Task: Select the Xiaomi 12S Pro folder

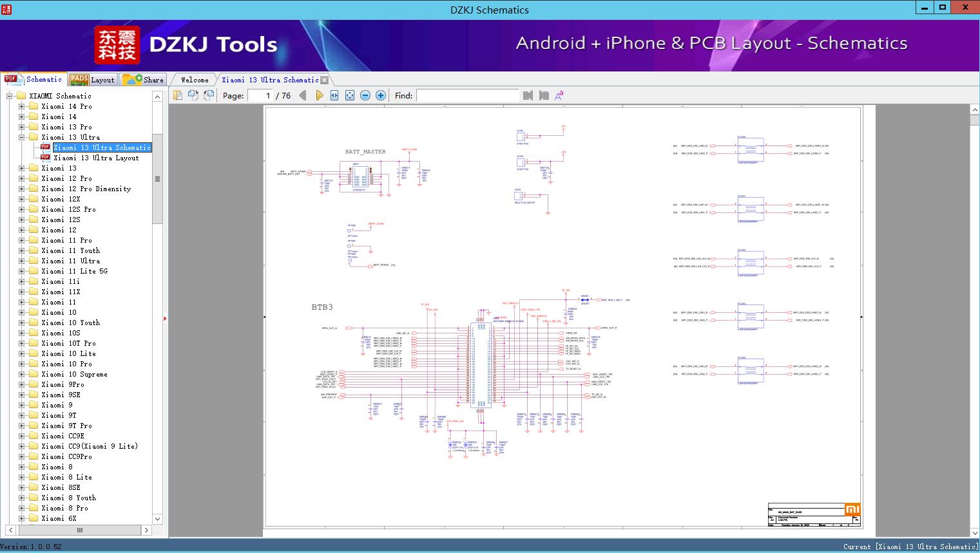Action: coord(68,209)
